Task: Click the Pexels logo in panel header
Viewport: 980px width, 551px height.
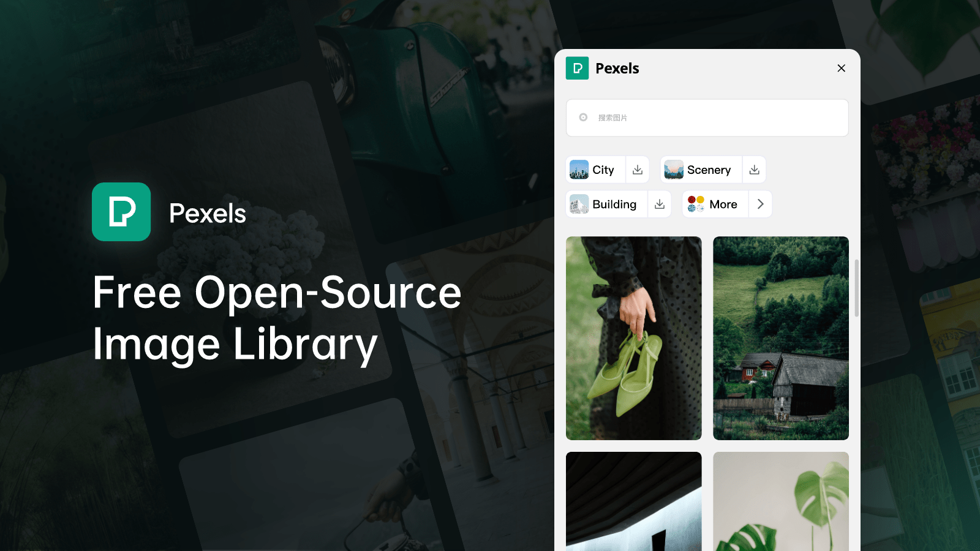Action: 577,68
